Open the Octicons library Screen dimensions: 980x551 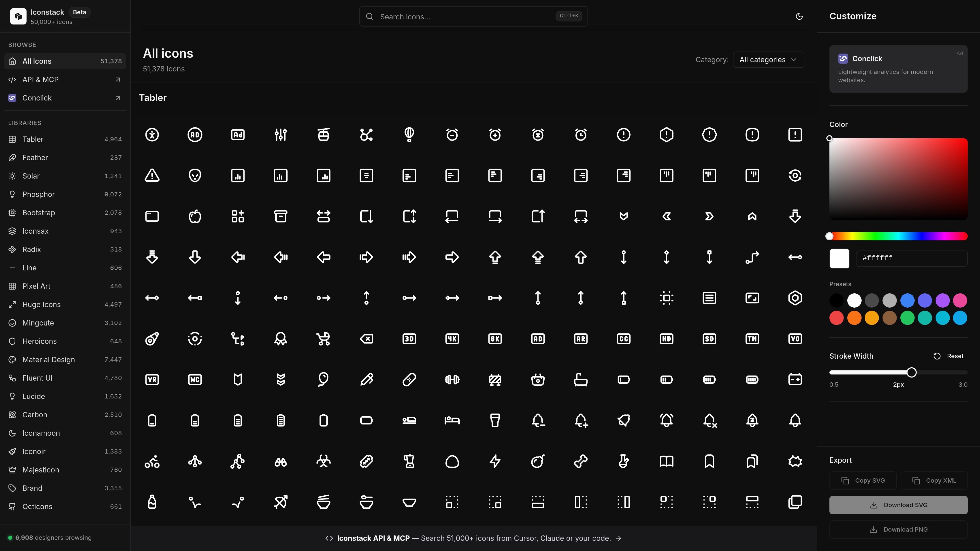pos(65,507)
